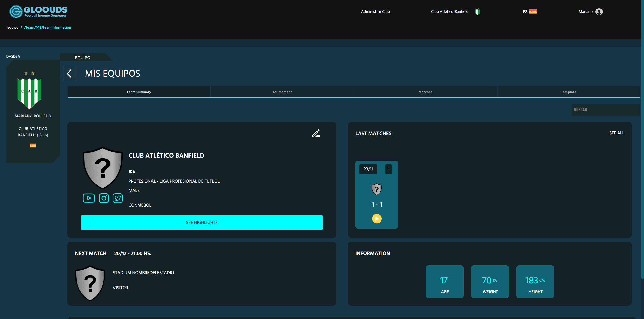644x319 pixels.
Task: Open the team's Twitter icon
Action: tap(118, 198)
